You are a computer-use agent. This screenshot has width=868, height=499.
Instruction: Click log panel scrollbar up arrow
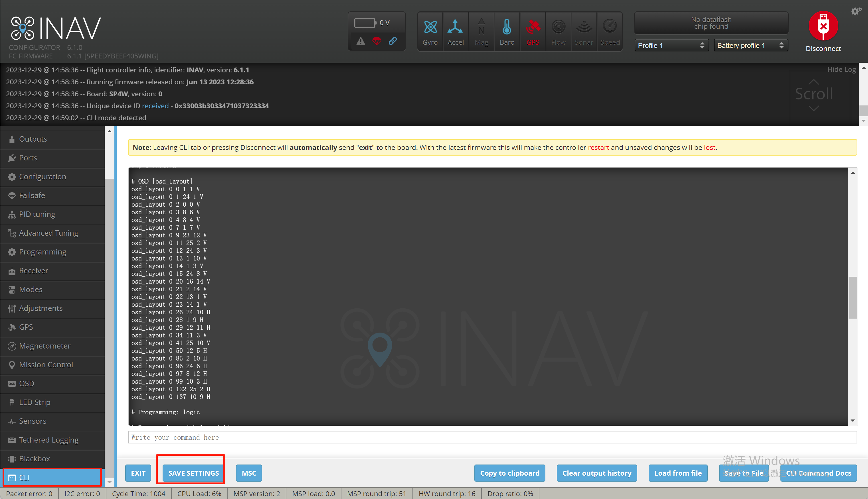coord(863,68)
